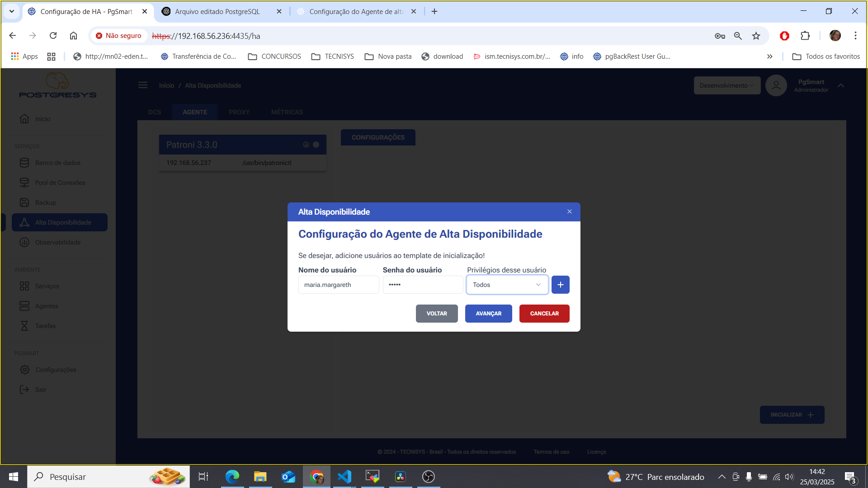The image size is (868, 488).
Task: Click the password key icon in address bar
Action: click(x=720, y=36)
